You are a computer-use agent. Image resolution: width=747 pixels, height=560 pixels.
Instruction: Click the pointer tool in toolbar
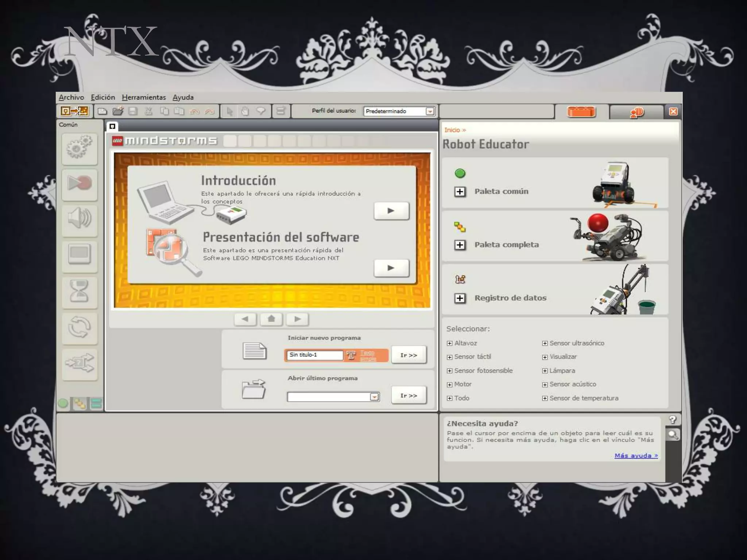pos(229,111)
